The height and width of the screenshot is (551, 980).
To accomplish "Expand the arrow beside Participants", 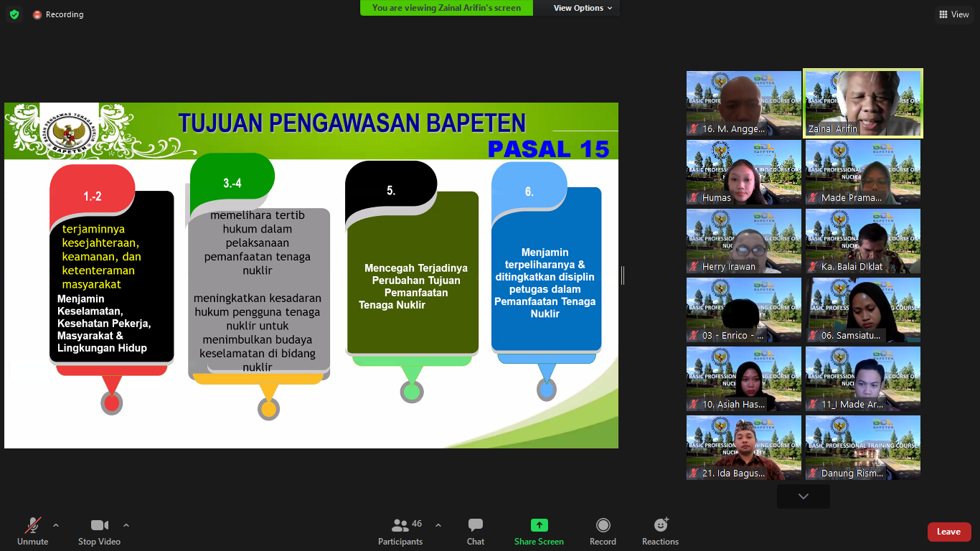I will tap(438, 525).
